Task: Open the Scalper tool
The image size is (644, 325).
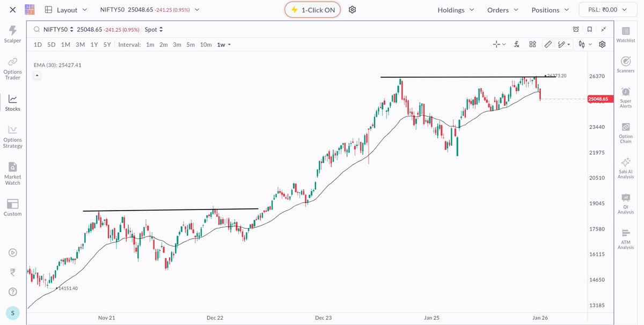Action: click(x=13, y=34)
